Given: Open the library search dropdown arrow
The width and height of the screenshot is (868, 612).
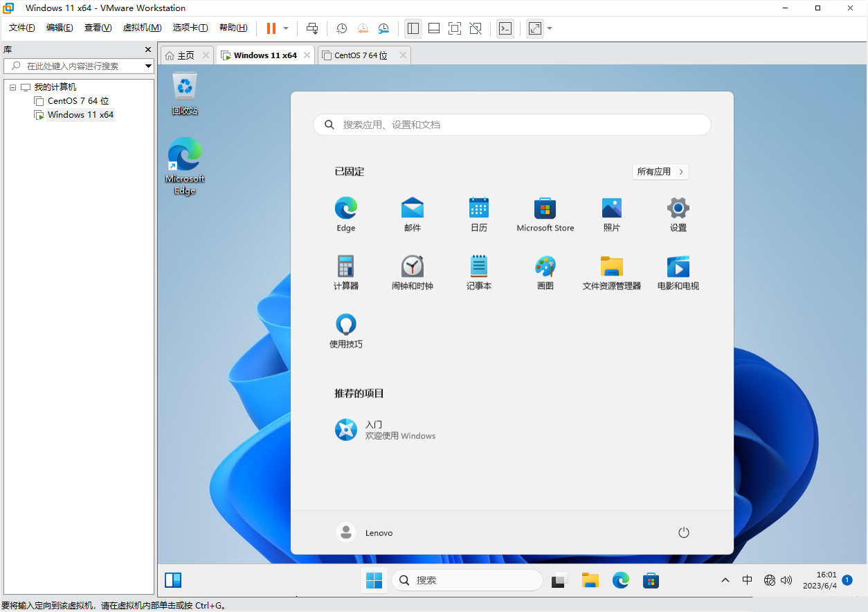Looking at the screenshot, I should tap(148, 66).
